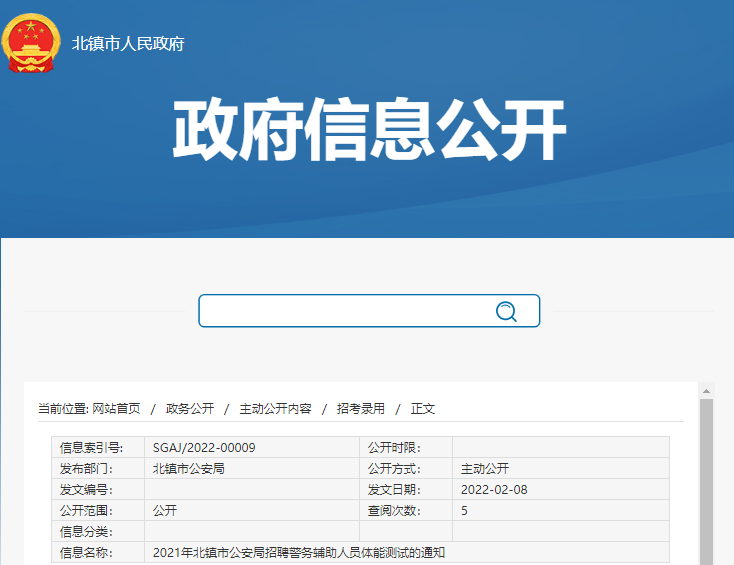Click the scrollbar up arrow
This screenshot has height=565, width=734.
706,391
